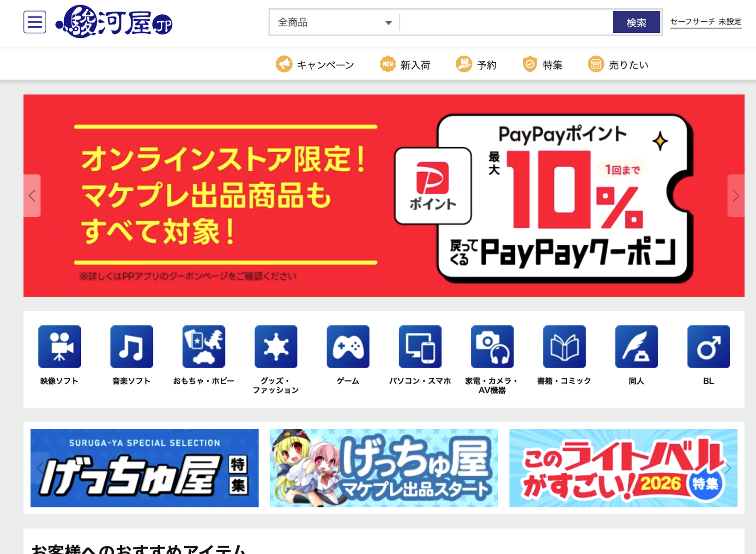Viewport: 756px width, 554px height.
Task: Open the 書籍・コミック book icon
Action: click(564, 347)
